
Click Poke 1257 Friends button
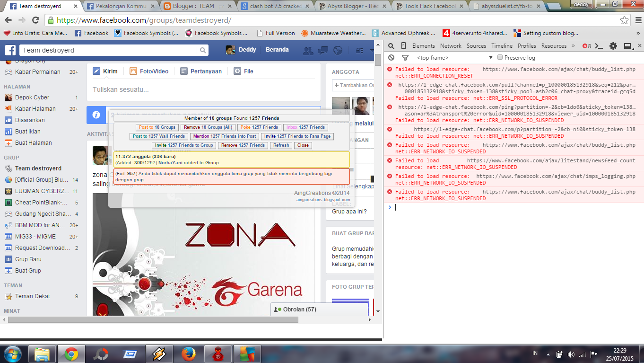259,127
